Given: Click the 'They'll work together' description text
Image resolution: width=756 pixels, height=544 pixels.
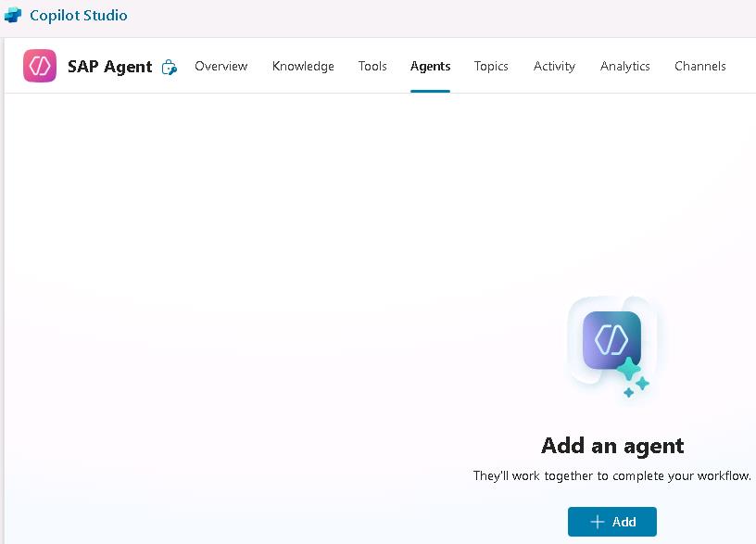Looking at the screenshot, I should (x=611, y=476).
